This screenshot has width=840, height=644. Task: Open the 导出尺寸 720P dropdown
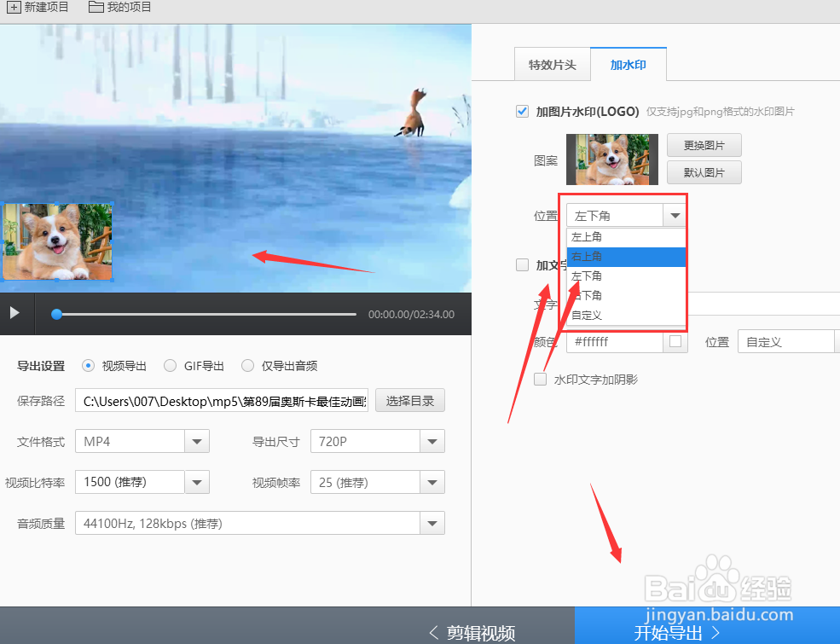click(432, 441)
